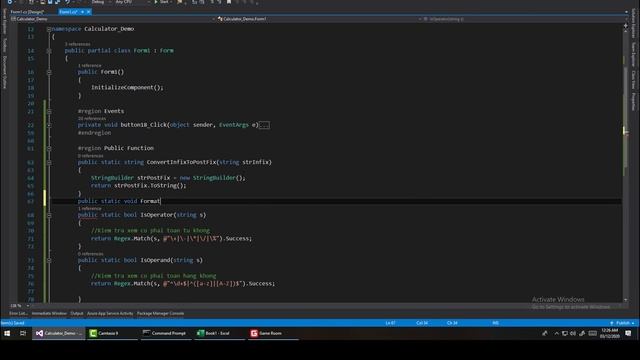Open the Immediate Window tab
Screen dimensions: 640x360
(x=49, y=313)
